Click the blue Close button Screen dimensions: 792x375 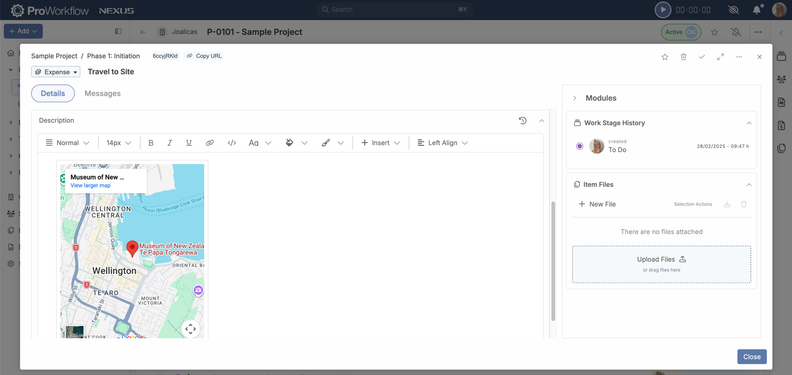(x=752, y=357)
